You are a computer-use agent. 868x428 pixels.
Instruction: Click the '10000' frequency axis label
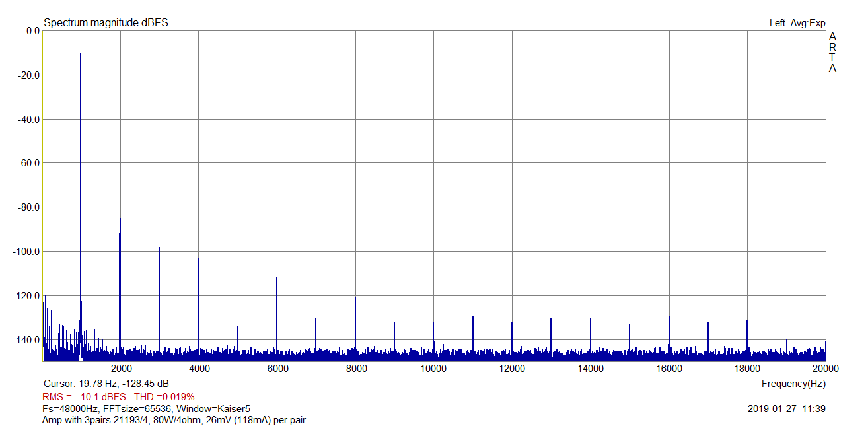434,369
